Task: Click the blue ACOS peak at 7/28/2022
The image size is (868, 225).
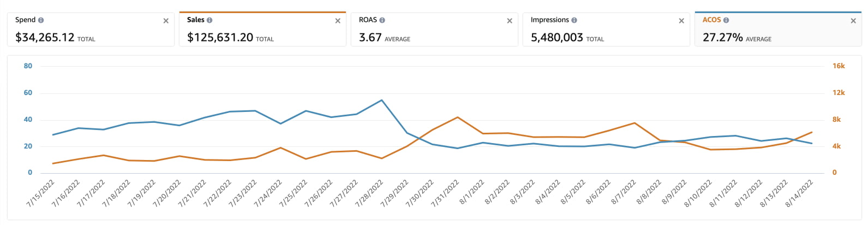Action: click(x=381, y=100)
